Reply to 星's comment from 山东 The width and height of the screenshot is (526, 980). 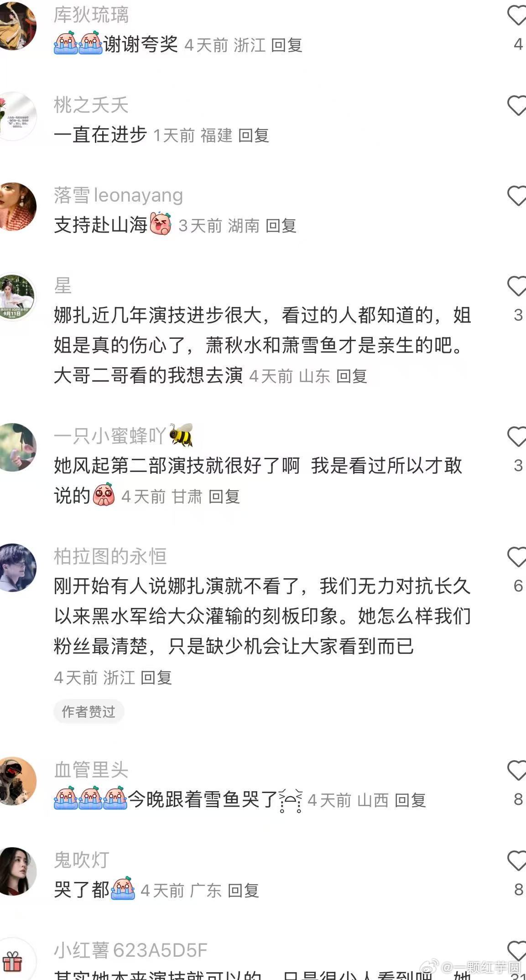pyautogui.click(x=352, y=376)
